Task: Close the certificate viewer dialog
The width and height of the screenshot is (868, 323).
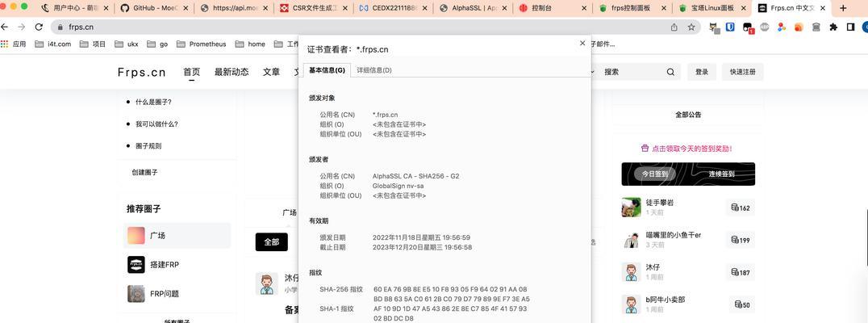Action: [x=582, y=43]
